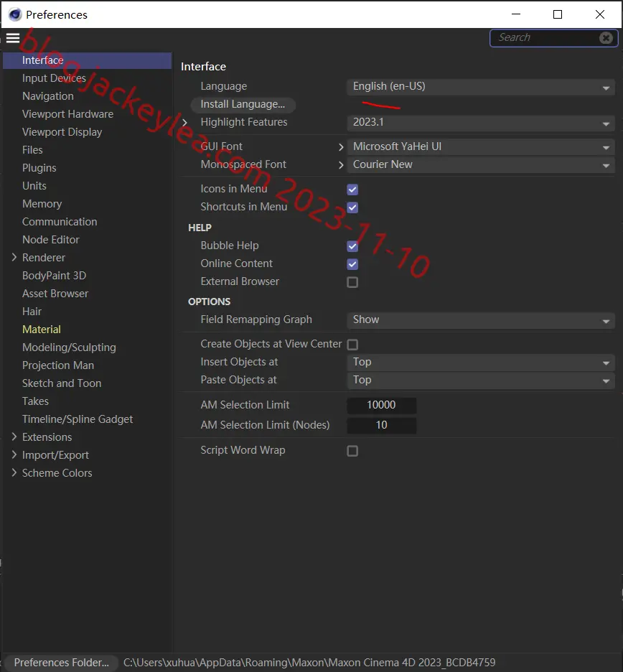Open Modeling/Sculpting preferences
Screen dimensions: 623x672
tap(69, 348)
